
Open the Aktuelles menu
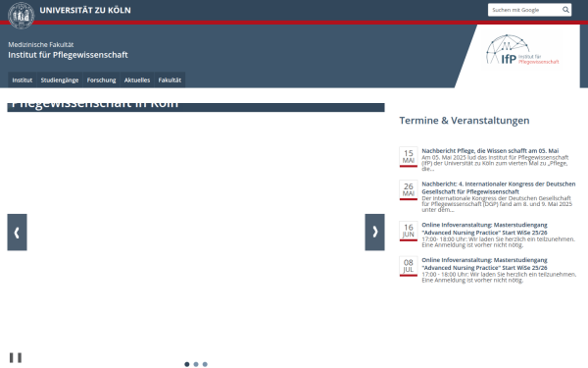click(x=137, y=80)
